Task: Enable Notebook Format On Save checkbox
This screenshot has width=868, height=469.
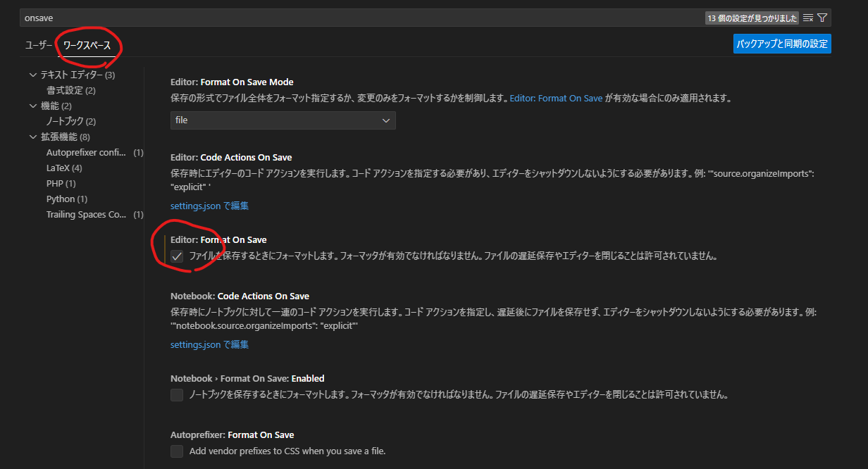Action: [177, 395]
